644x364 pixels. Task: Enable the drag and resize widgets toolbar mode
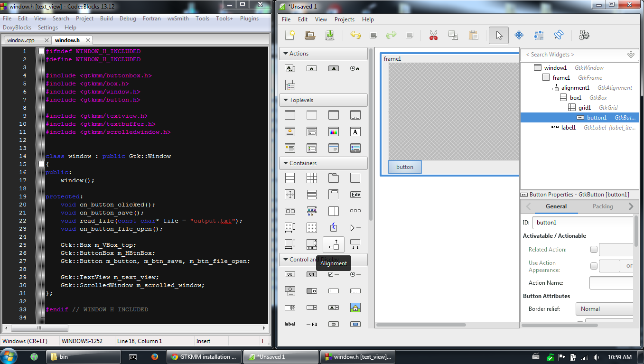(519, 35)
